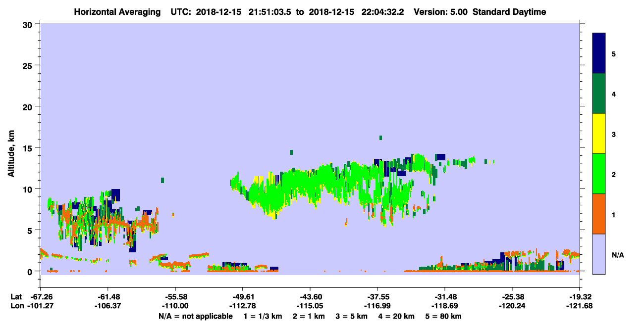644x330 pixels.
Task: Click the latitude value -67.26
Action: click(x=41, y=297)
